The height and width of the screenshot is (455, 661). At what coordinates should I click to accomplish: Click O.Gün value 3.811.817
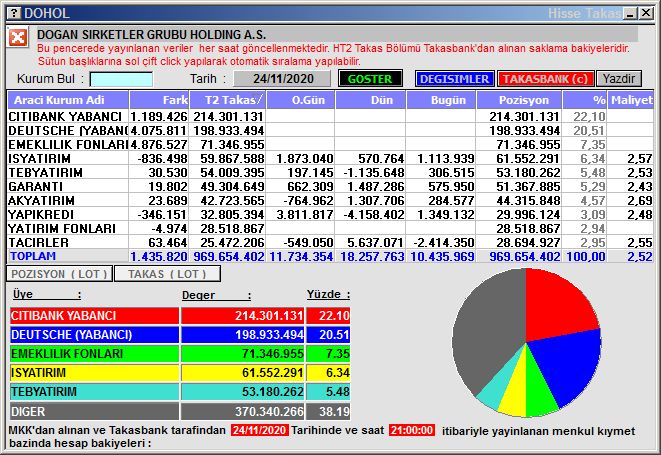point(305,215)
